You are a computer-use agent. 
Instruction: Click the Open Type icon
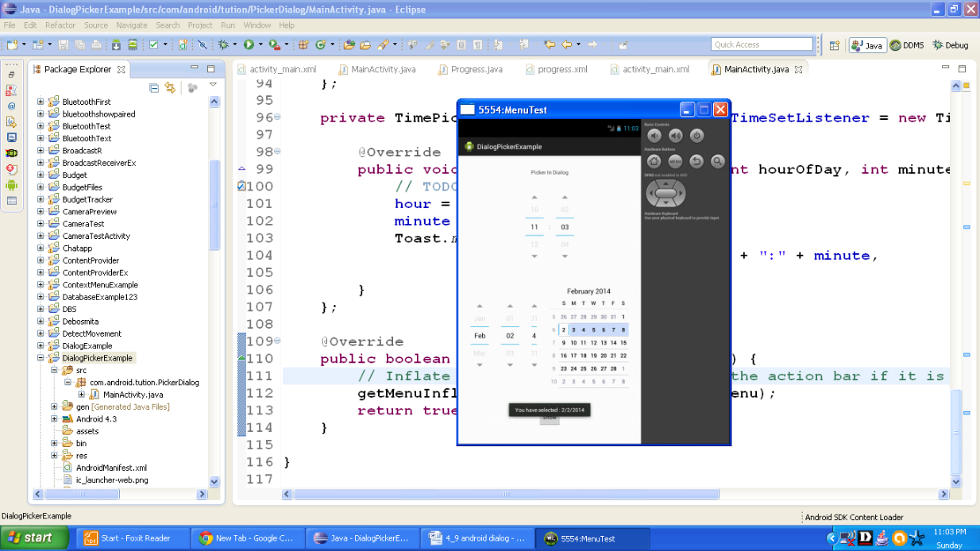(x=348, y=44)
